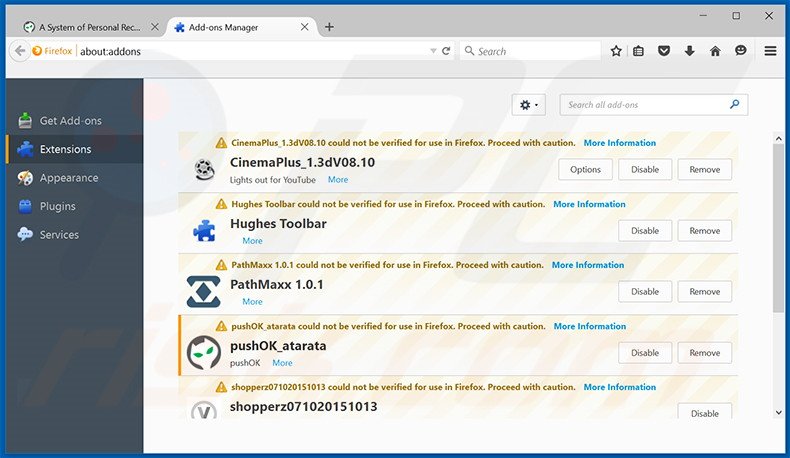Remove pushOK_atarata
This screenshot has width=790, height=458.
click(x=704, y=353)
